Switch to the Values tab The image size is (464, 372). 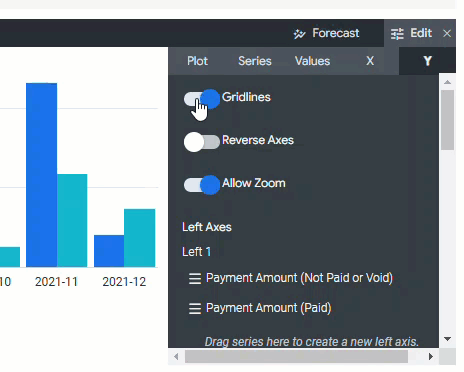tap(312, 61)
